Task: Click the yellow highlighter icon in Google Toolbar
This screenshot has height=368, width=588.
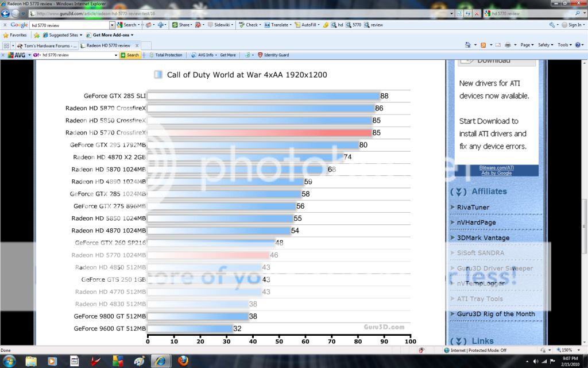Action: [326, 25]
